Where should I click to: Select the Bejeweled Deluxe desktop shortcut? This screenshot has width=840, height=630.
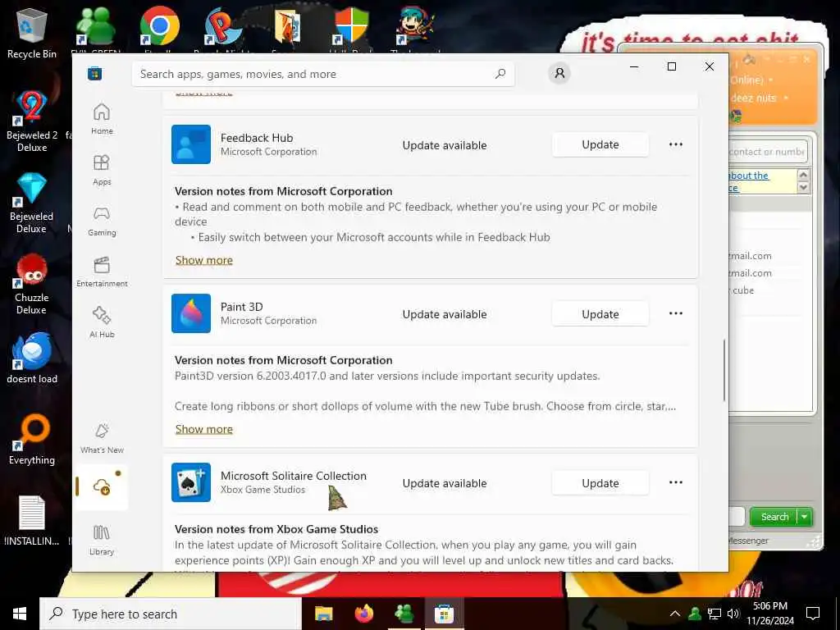click(32, 203)
